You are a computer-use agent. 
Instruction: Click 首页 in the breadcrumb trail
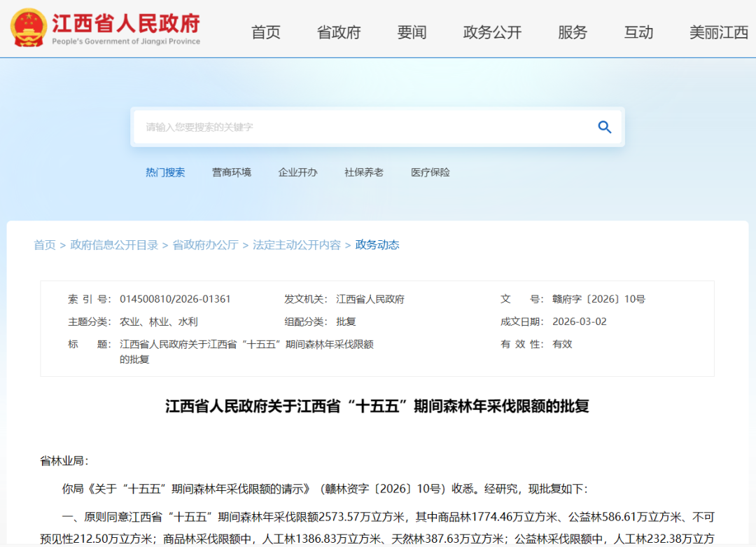click(44, 245)
